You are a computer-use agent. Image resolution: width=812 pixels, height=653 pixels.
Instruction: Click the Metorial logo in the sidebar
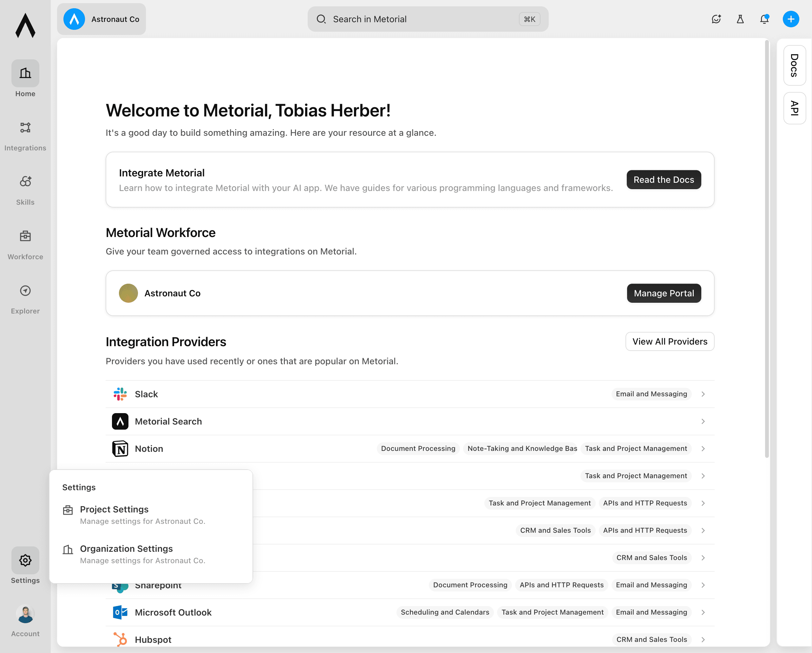(25, 26)
